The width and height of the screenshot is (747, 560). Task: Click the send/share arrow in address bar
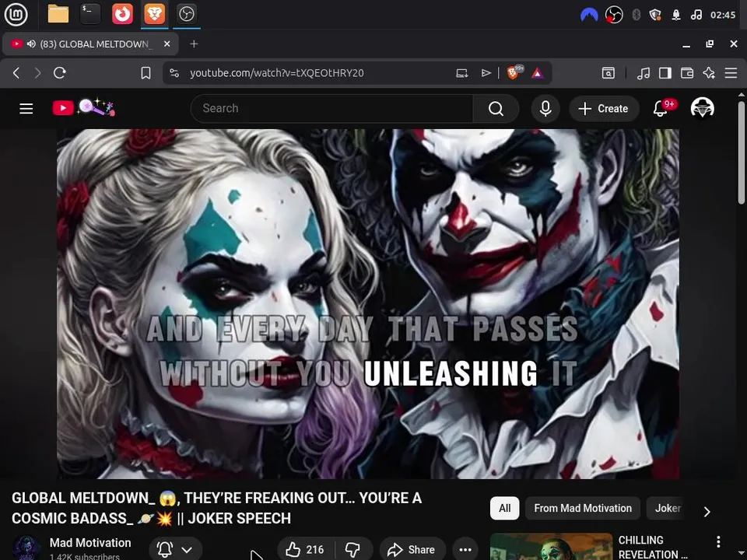tap(486, 73)
